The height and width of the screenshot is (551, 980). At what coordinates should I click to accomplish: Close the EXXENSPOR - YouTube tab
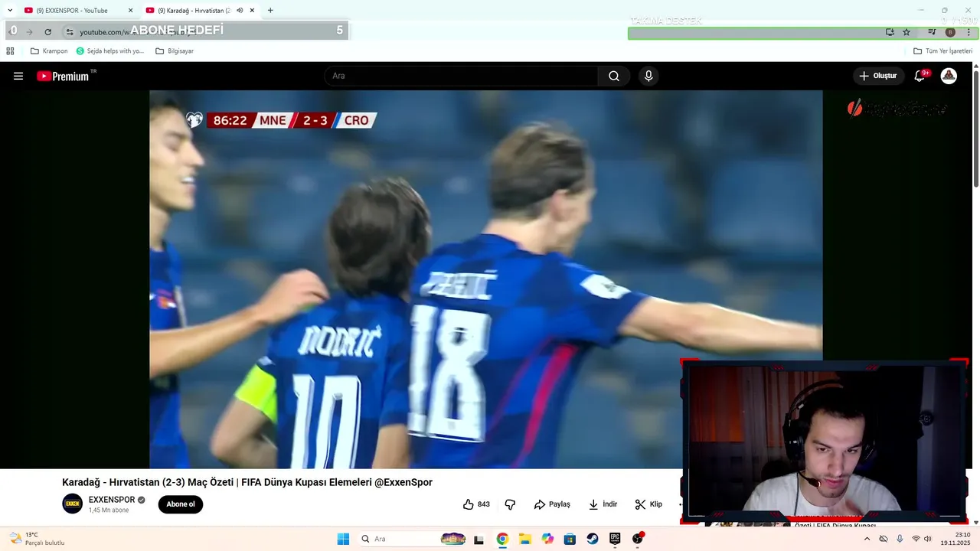point(130,11)
